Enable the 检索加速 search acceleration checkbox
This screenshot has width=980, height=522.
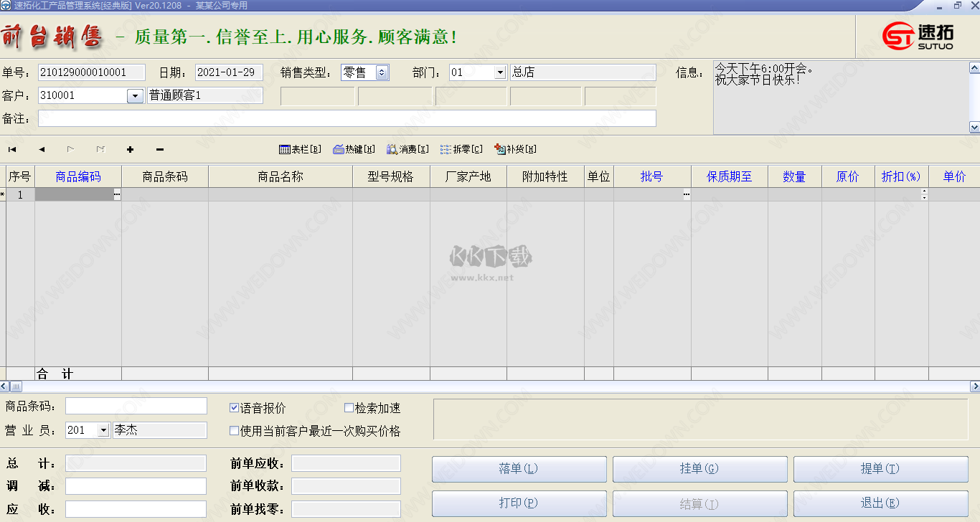click(x=348, y=407)
